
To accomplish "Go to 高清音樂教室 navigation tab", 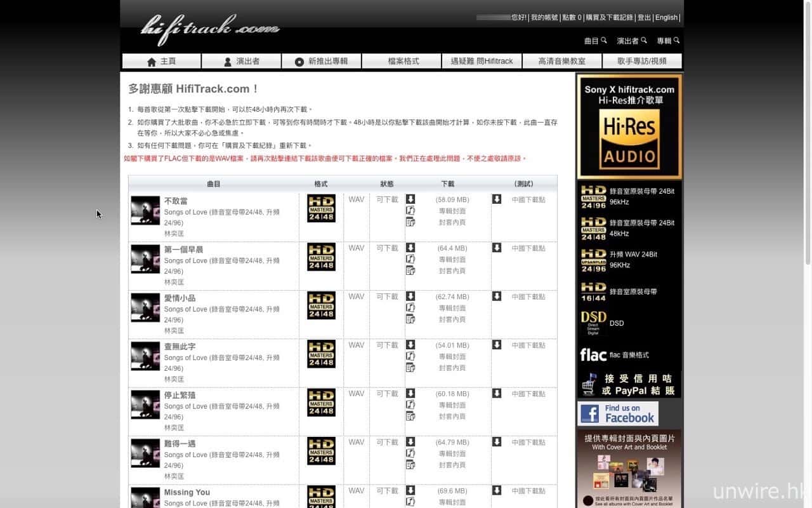I will point(561,61).
